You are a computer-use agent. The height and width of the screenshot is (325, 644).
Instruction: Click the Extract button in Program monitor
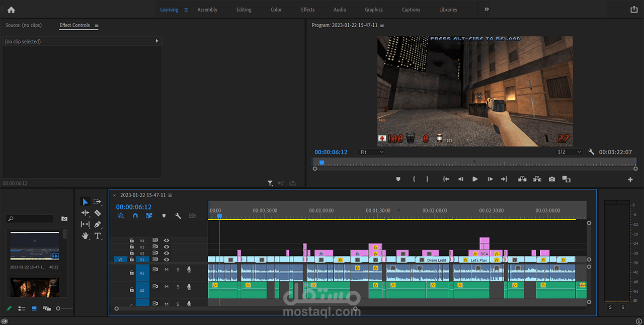[x=537, y=179]
